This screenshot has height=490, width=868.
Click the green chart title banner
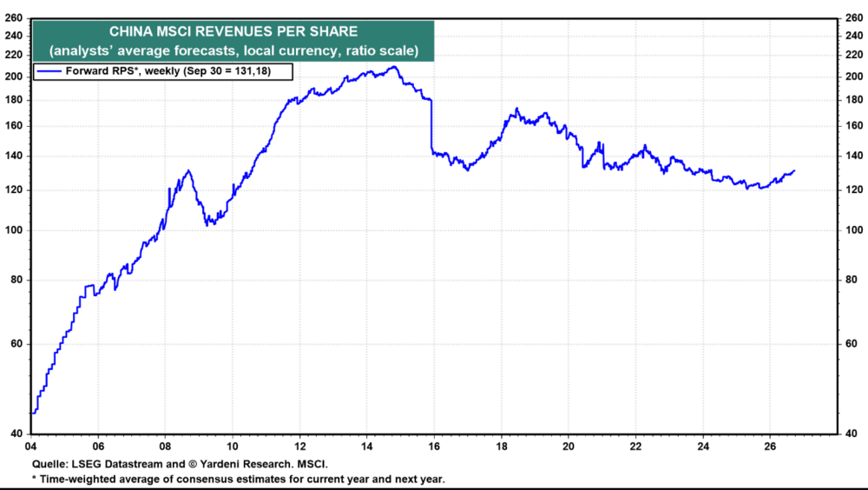[233, 41]
